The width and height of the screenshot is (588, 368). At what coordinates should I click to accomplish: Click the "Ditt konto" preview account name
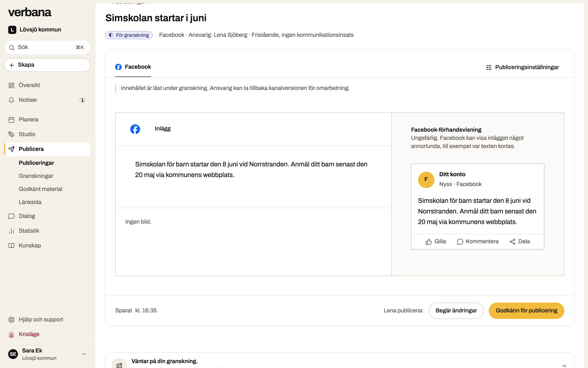coord(452,174)
